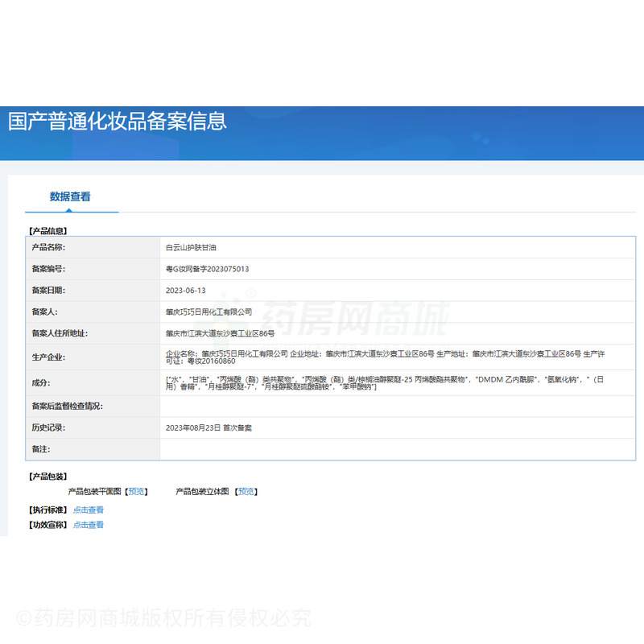Click the 药房网商城 copyright watermark text
This screenshot has width=644, height=644.
point(163,618)
